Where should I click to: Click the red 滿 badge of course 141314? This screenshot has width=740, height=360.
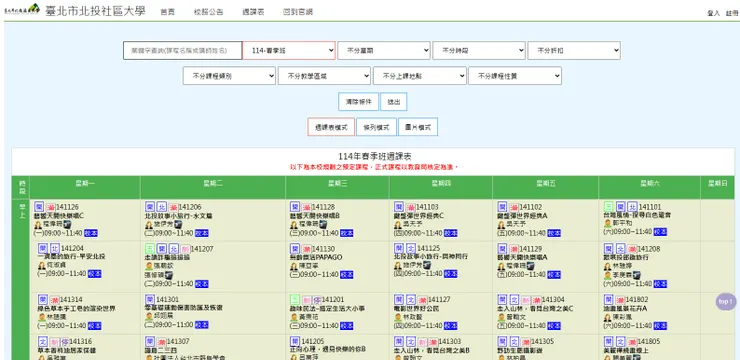pyautogui.click(x=55, y=300)
